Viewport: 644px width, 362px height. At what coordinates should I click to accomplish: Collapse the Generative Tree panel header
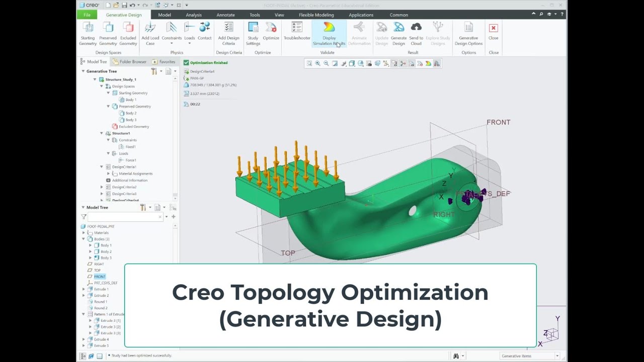tap(83, 71)
